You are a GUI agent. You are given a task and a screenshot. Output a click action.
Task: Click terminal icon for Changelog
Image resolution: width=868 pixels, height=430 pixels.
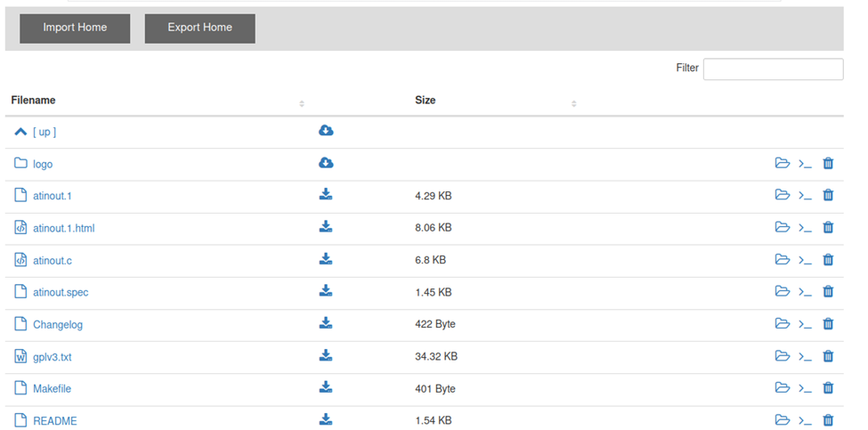pyautogui.click(x=805, y=323)
